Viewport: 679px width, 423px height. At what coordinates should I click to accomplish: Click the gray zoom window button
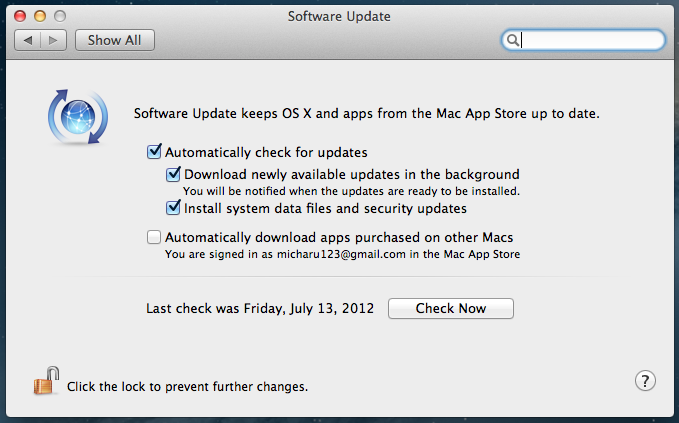(x=60, y=16)
